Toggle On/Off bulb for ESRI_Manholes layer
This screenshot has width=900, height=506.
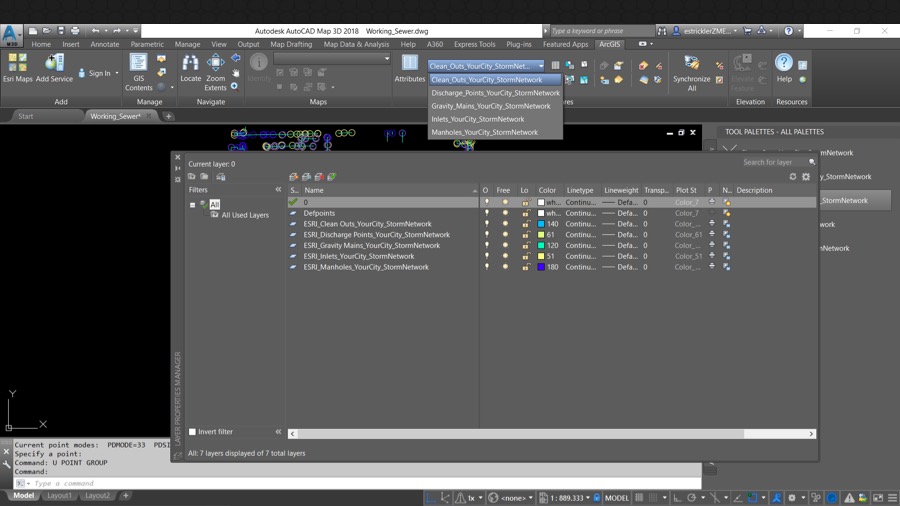pos(487,267)
